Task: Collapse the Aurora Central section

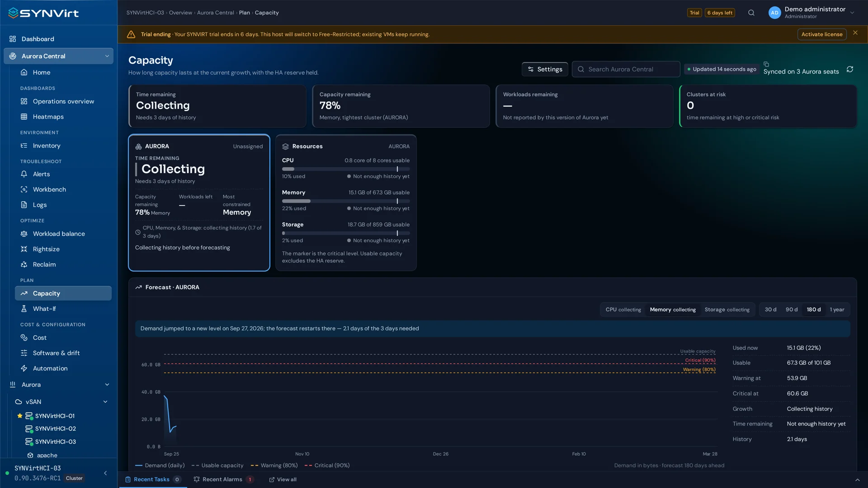Action: click(x=107, y=56)
